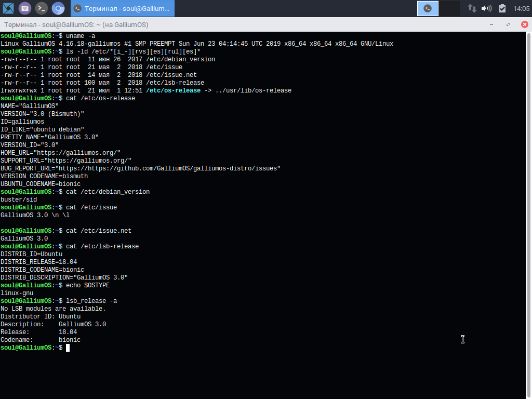Open the volume speaker tray icon
This screenshot has width=532, height=399.
click(486, 8)
